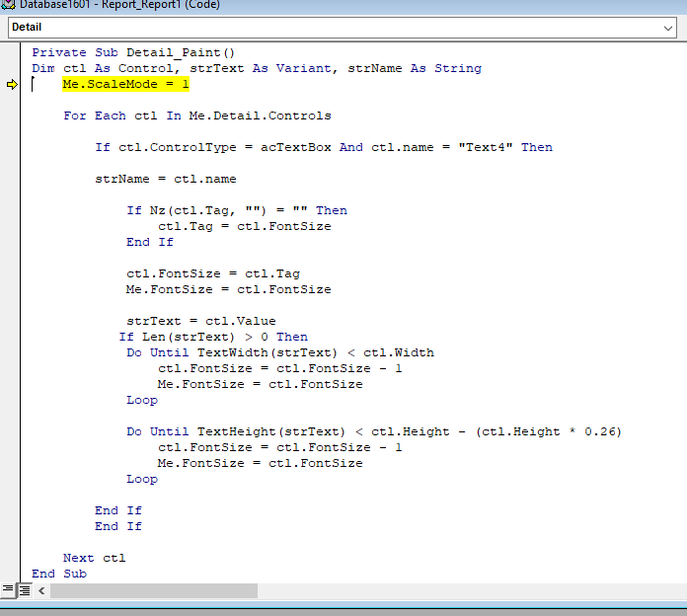687x616 pixels.
Task: Click the horizontal scrollbar left arrow
Action: coord(41,590)
